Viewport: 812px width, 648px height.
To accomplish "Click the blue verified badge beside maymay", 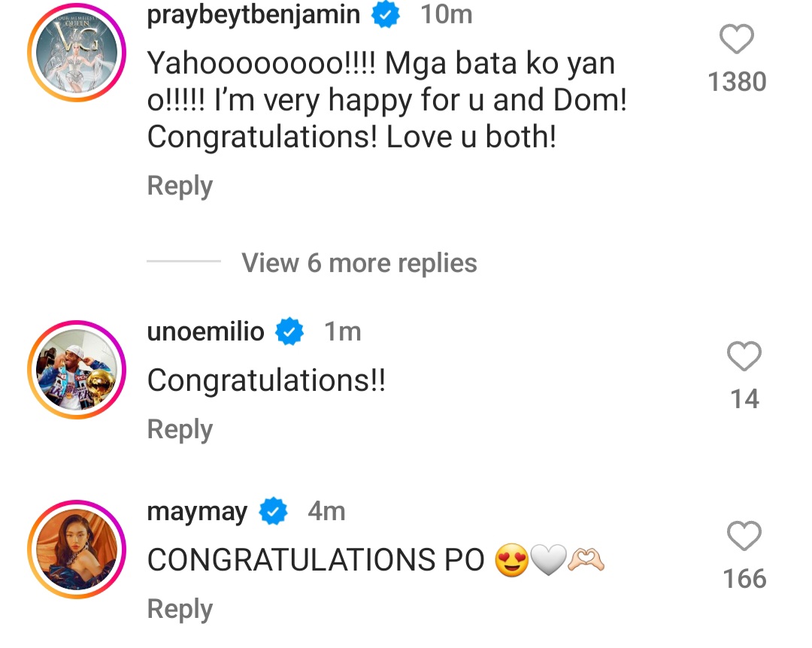I will tap(273, 512).
